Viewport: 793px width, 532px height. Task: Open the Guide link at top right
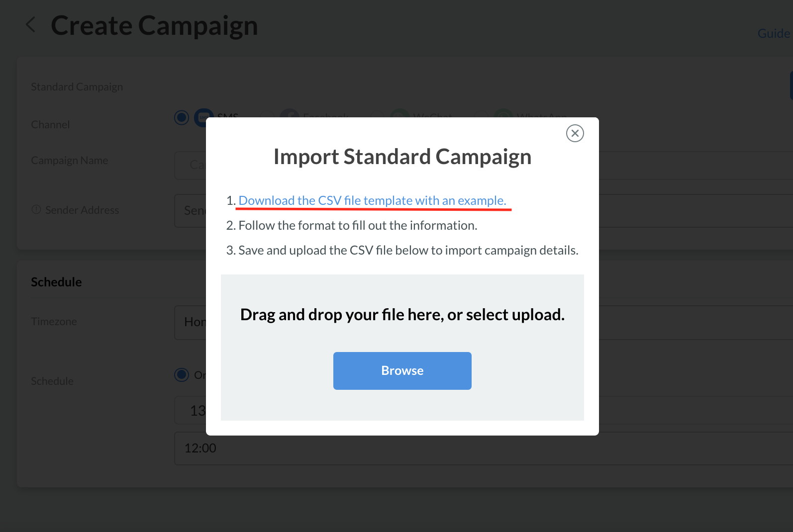coord(774,33)
